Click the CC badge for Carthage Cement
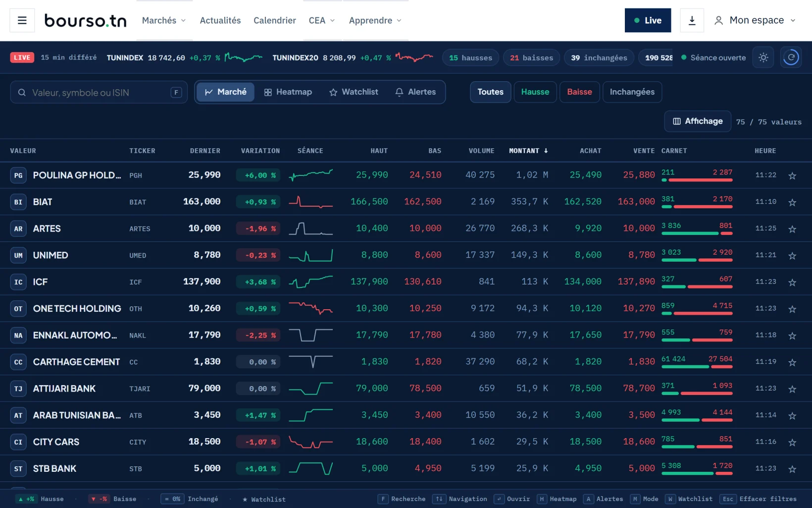 point(18,362)
